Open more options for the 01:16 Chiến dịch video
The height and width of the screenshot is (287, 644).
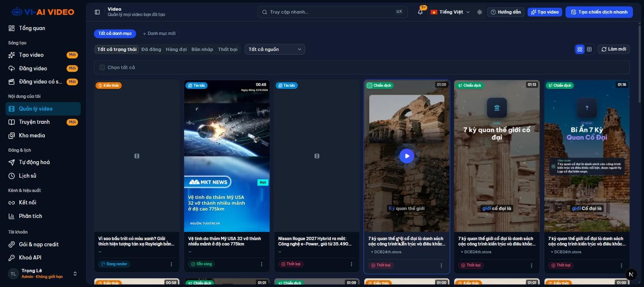tap(621, 265)
